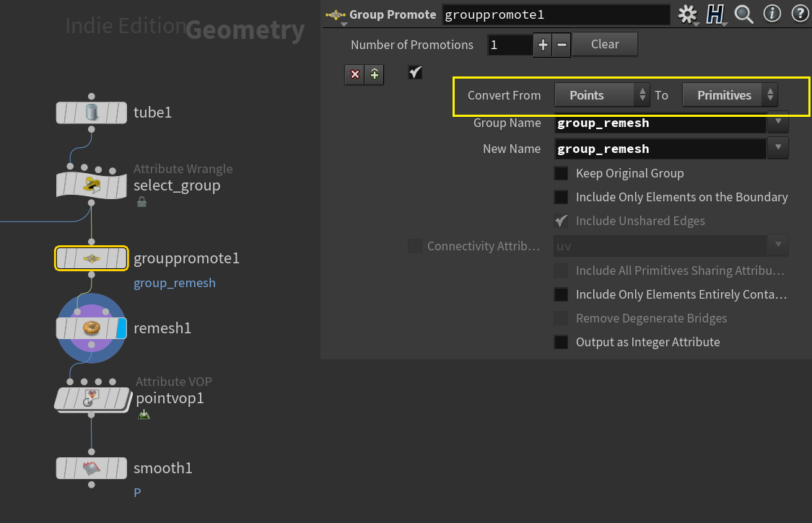
Task: Click the smooth1 node name label
Action: pos(162,468)
